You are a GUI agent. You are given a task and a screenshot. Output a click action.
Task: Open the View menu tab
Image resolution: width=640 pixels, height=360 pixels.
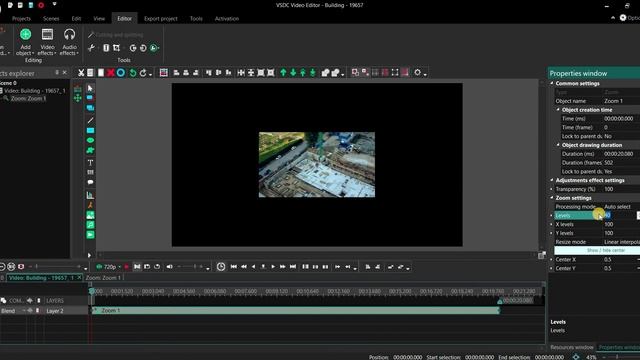(99, 18)
